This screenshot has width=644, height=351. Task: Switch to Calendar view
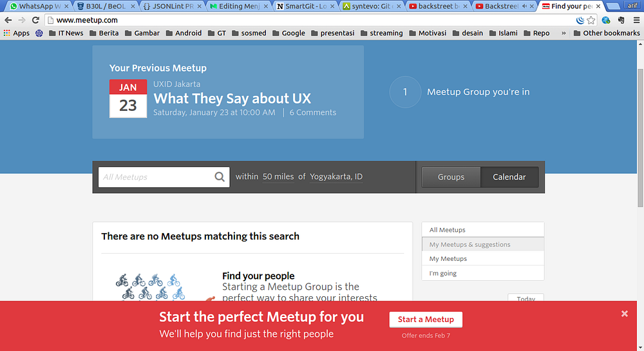coord(509,177)
